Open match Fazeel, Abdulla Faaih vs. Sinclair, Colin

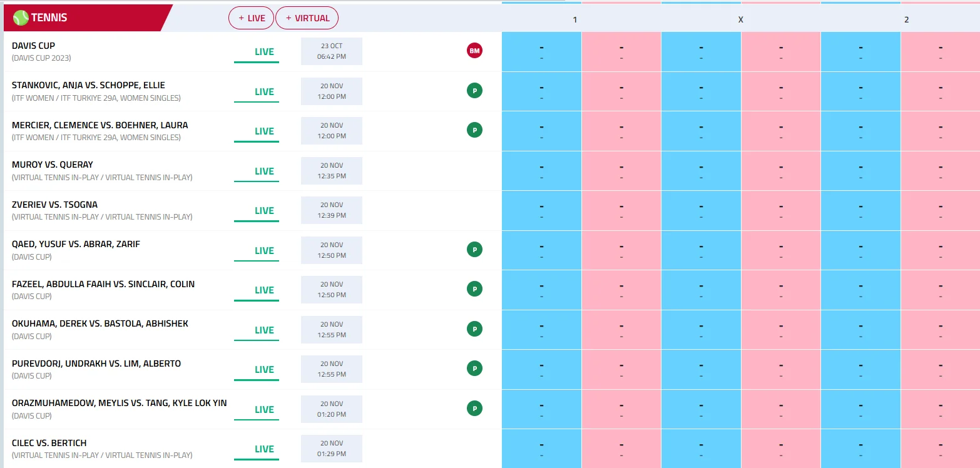click(103, 284)
